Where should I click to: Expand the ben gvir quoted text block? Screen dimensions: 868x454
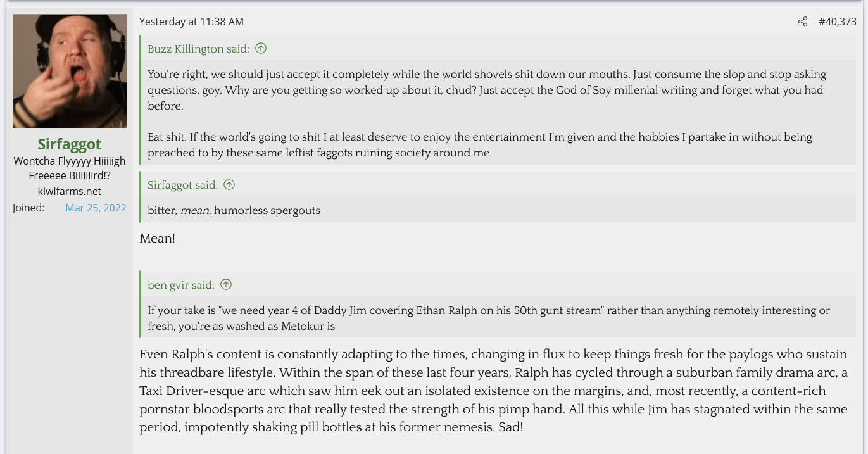pyautogui.click(x=498, y=318)
